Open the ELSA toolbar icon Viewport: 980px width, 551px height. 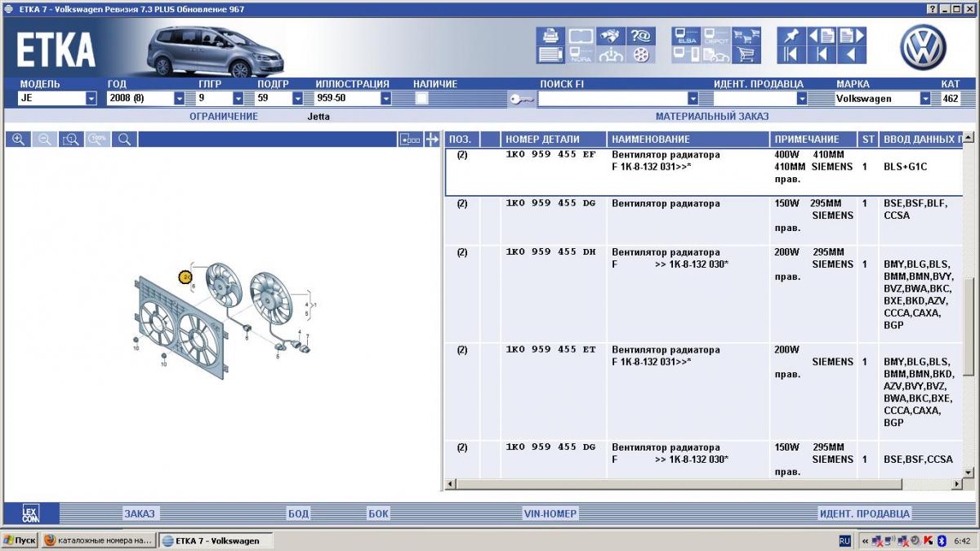[686, 36]
